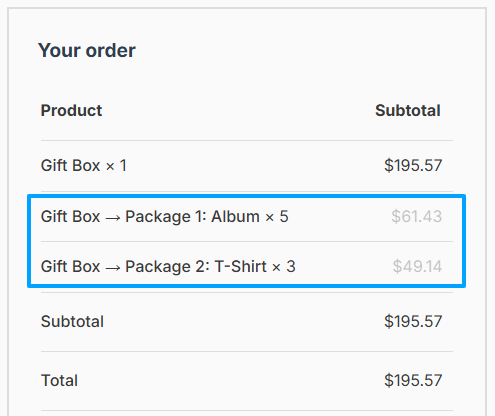Select the Subtotal column header
Screen dimensions: 495x416
[408, 110]
